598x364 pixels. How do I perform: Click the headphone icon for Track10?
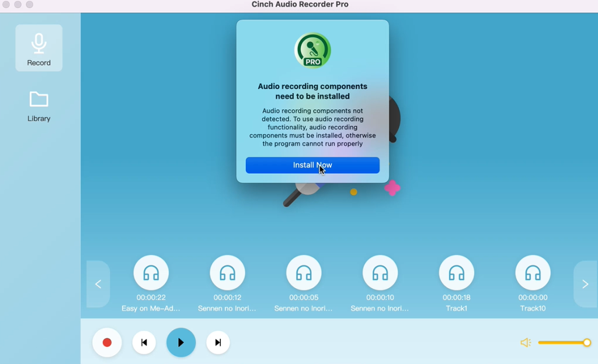[533, 272]
